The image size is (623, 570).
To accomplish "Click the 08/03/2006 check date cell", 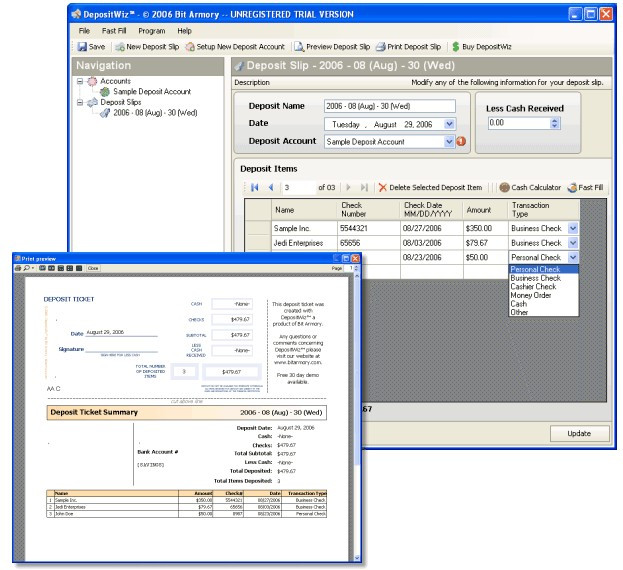I will [432, 243].
